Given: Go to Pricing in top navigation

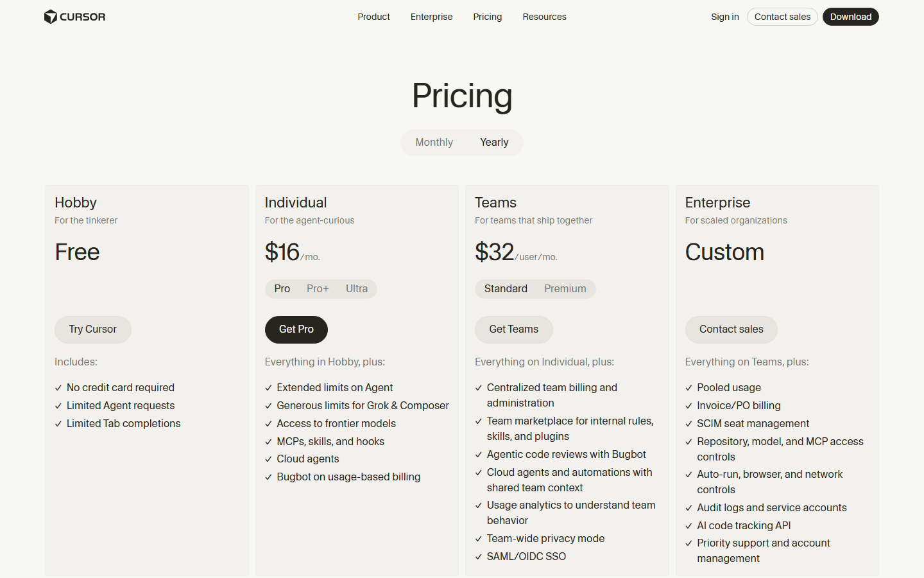Looking at the screenshot, I should (488, 17).
